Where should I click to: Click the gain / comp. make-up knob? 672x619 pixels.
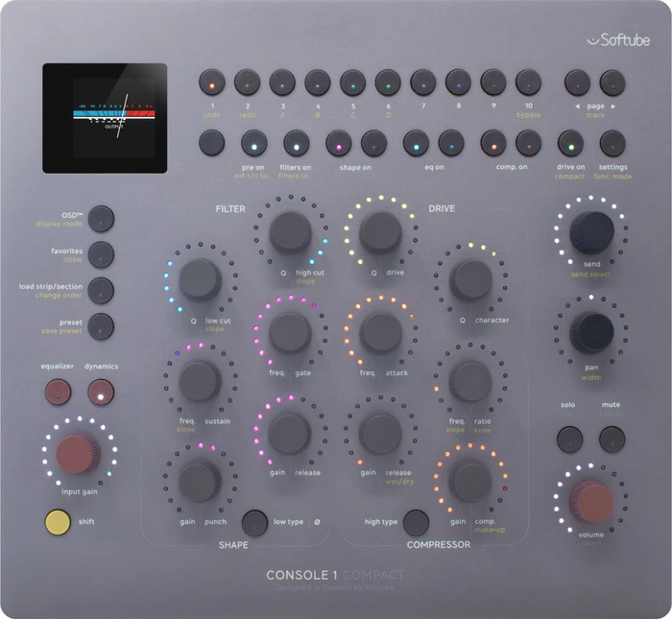pos(470,481)
